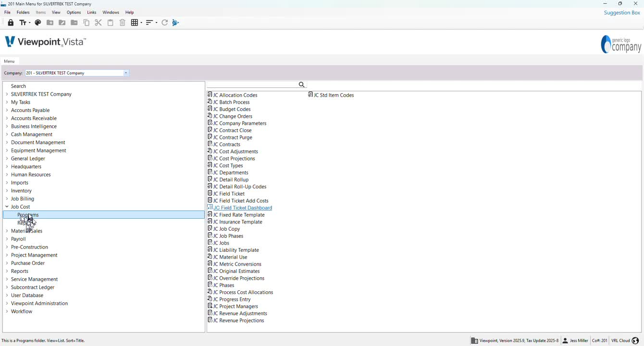The width and height of the screenshot is (644, 346).
Task: Expand the Accounts Payable tree node
Action: coord(7,110)
